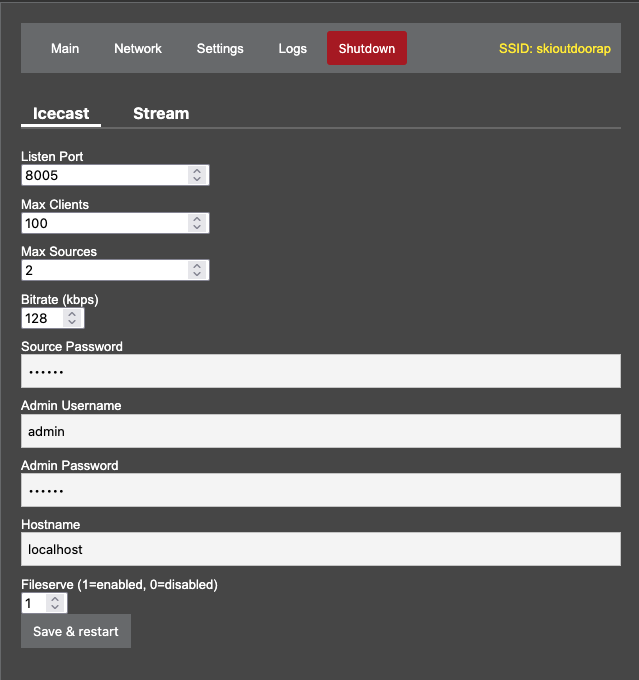Viewport: 639px width, 680px height.
Task: Decrement the Fileserve value with down arrow
Action: point(54,608)
